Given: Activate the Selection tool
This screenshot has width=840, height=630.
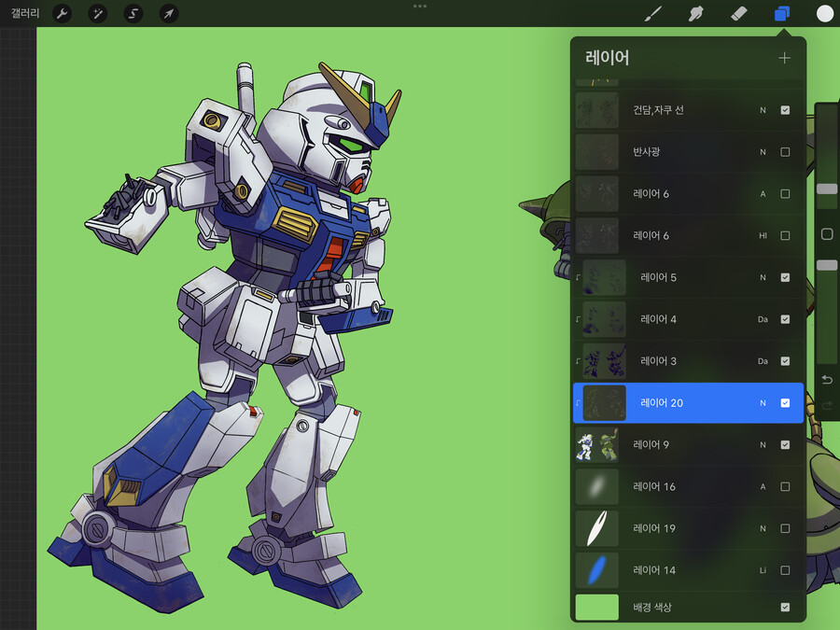Looking at the screenshot, I should (x=133, y=13).
